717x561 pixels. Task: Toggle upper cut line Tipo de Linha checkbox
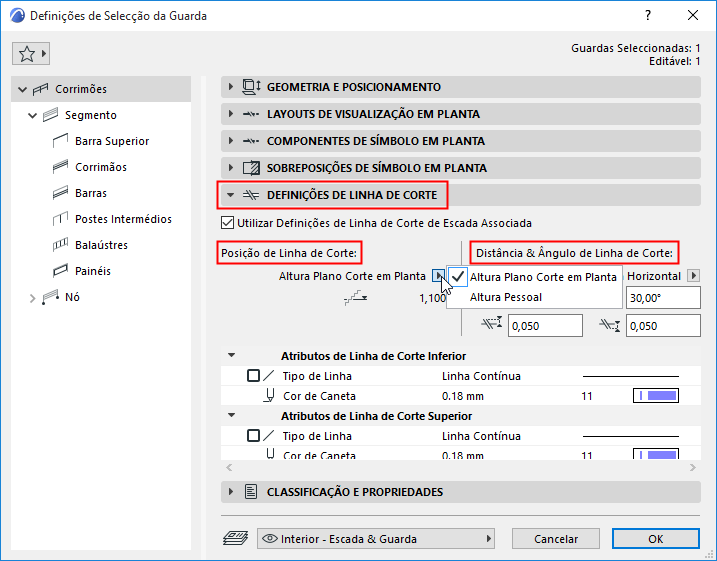point(253,436)
